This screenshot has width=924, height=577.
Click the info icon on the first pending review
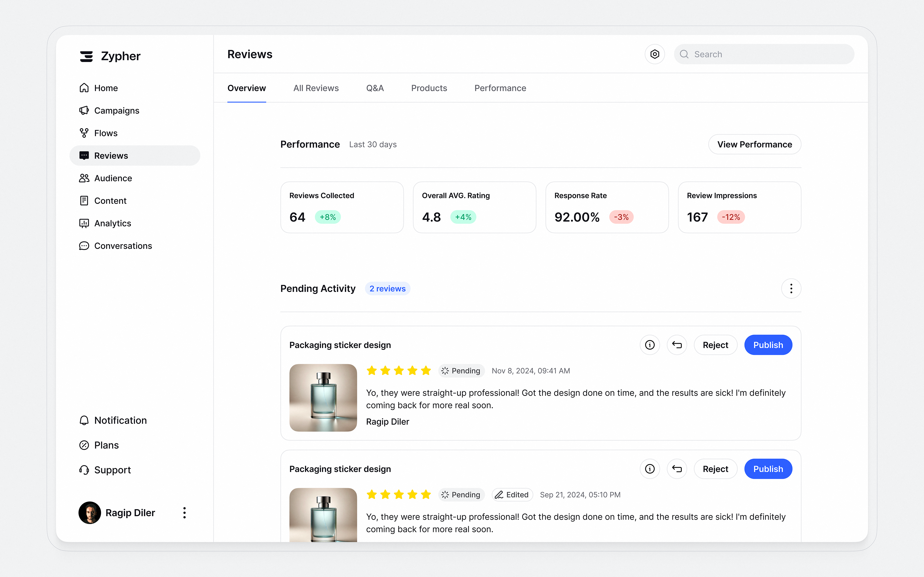(650, 345)
